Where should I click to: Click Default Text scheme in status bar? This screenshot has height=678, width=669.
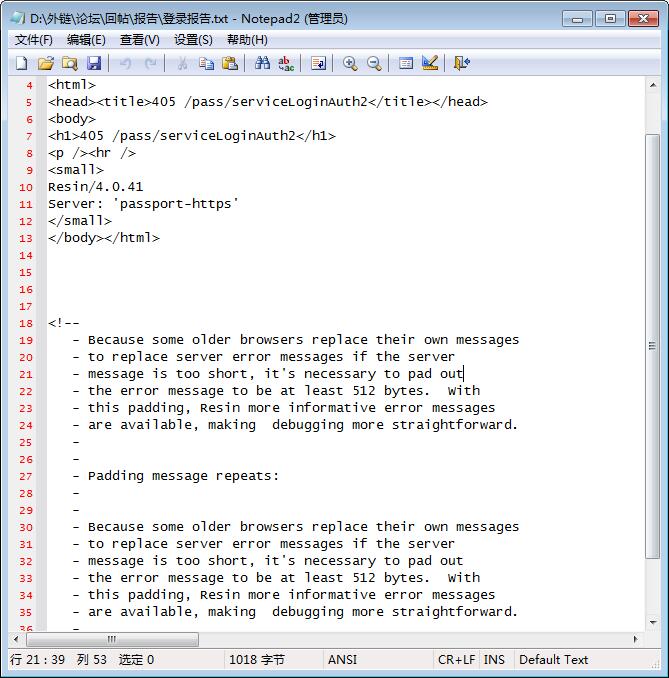tap(553, 660)
